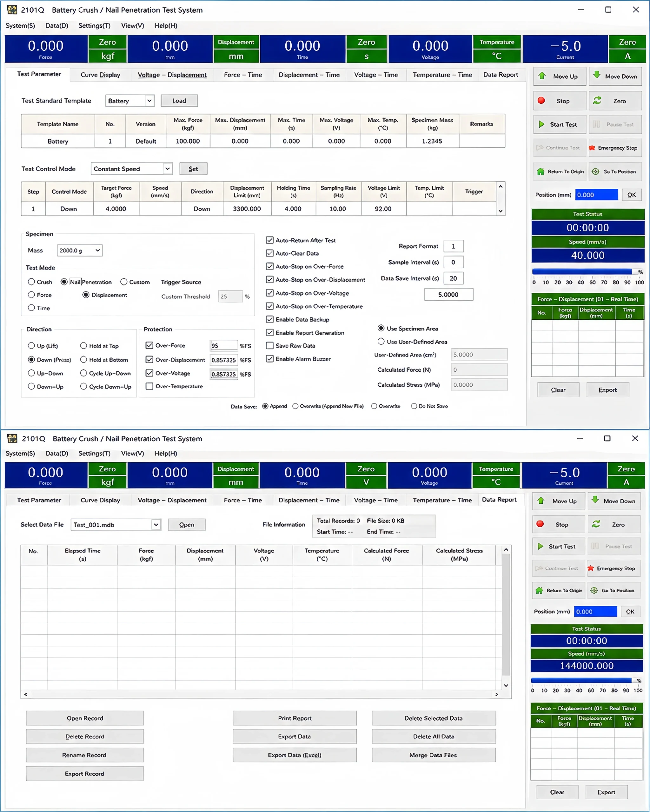Viewport: 650px width, 812px height.
Task: Click Emergency Stop icon in bottom window
Action: 591,568
